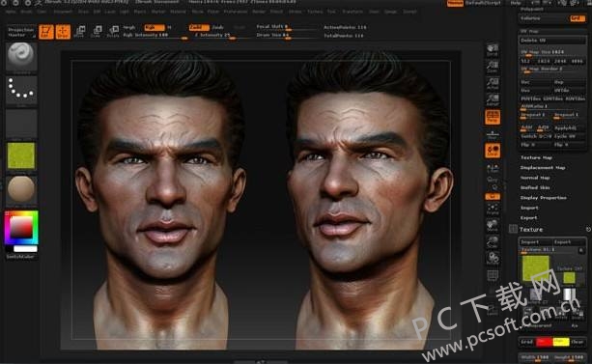Select the Move transform tool in top shelf
Image resolution: width=592 pixels, height=364 pixels.
pos(79,32)
